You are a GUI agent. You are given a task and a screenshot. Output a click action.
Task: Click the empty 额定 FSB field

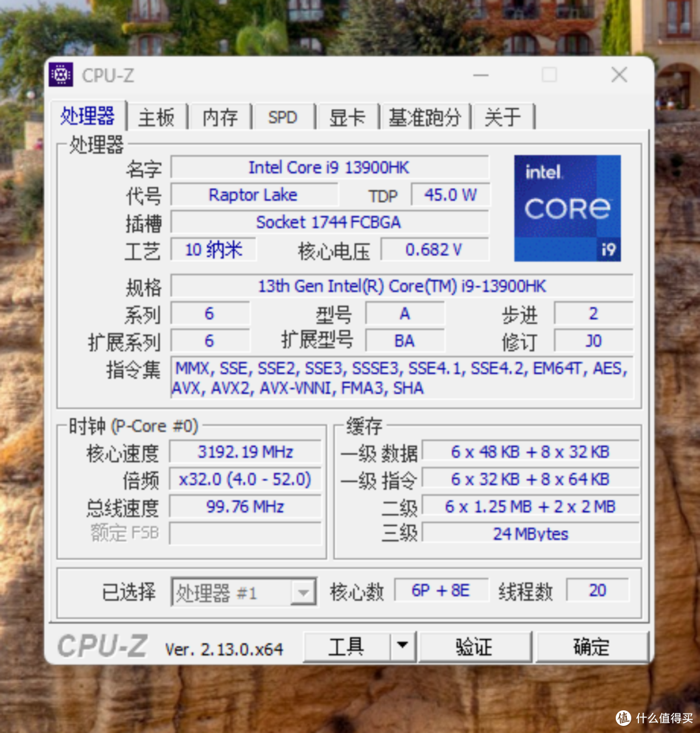pos(246,533)
